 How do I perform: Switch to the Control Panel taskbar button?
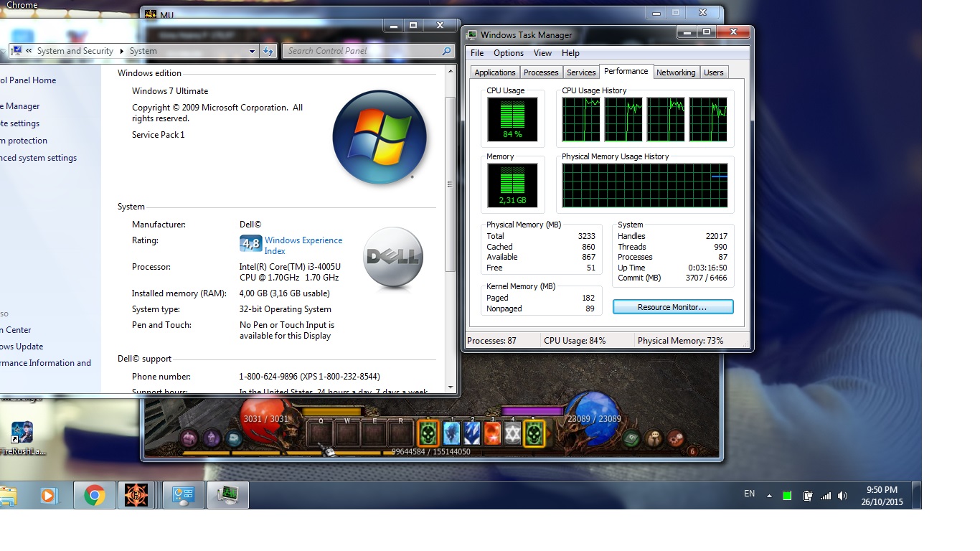coord(184,495)
